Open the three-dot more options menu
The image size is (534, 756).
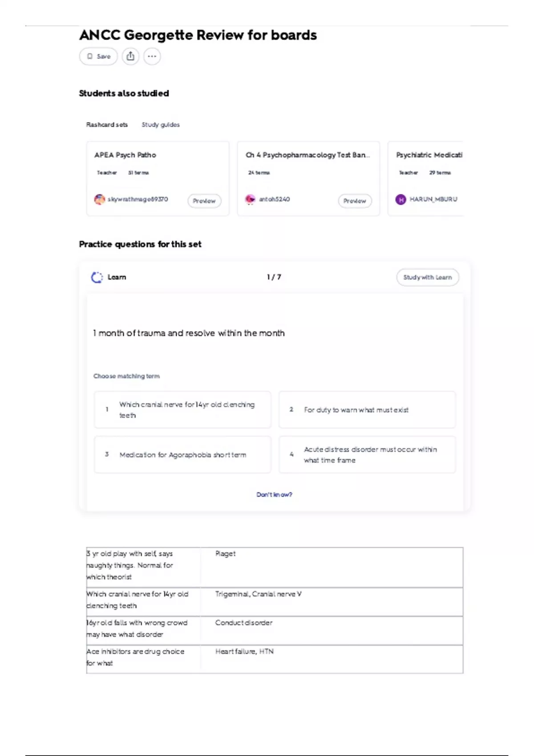point(152,56)
